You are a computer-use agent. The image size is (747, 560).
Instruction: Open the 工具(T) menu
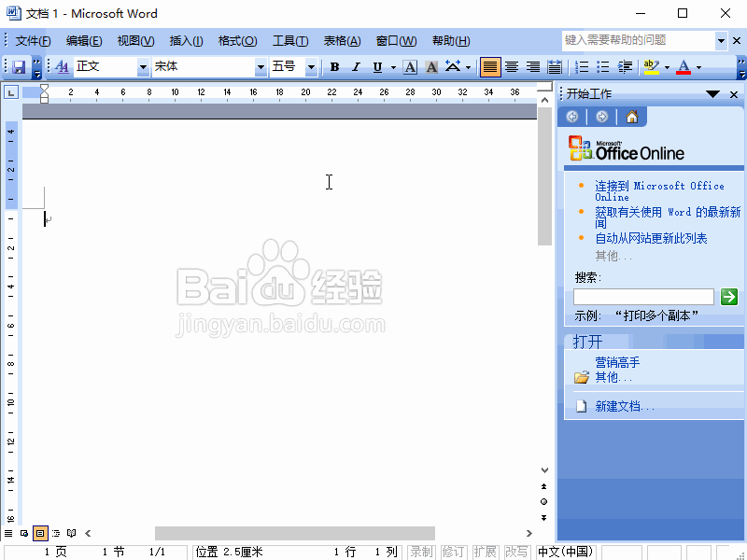290,41
